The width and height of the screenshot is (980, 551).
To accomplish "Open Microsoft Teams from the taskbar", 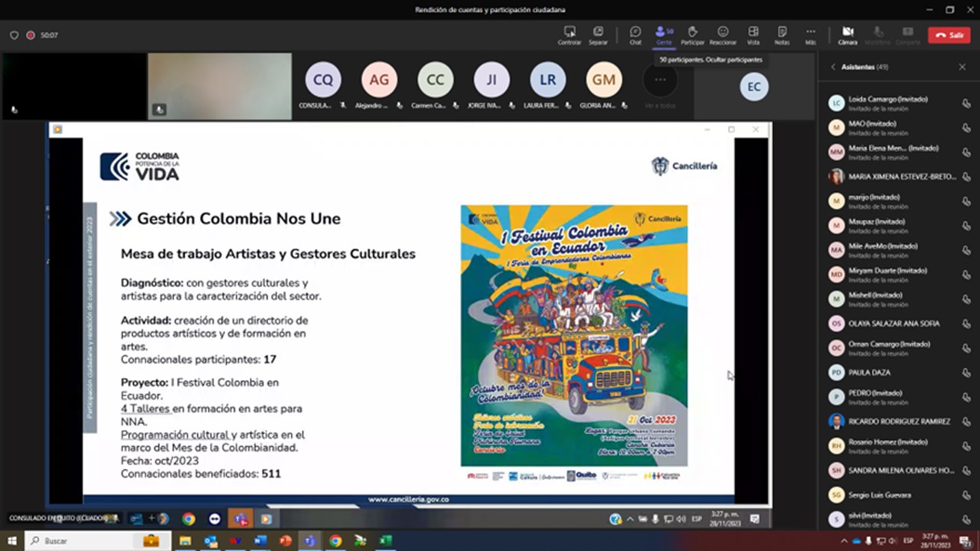I will [x=310, y=540].
